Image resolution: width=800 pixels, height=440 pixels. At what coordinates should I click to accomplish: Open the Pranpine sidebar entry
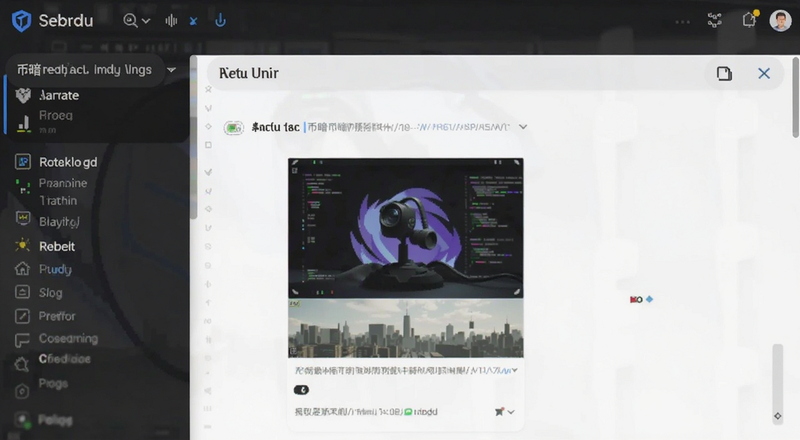pyautogui.click(x=63, y=183)
